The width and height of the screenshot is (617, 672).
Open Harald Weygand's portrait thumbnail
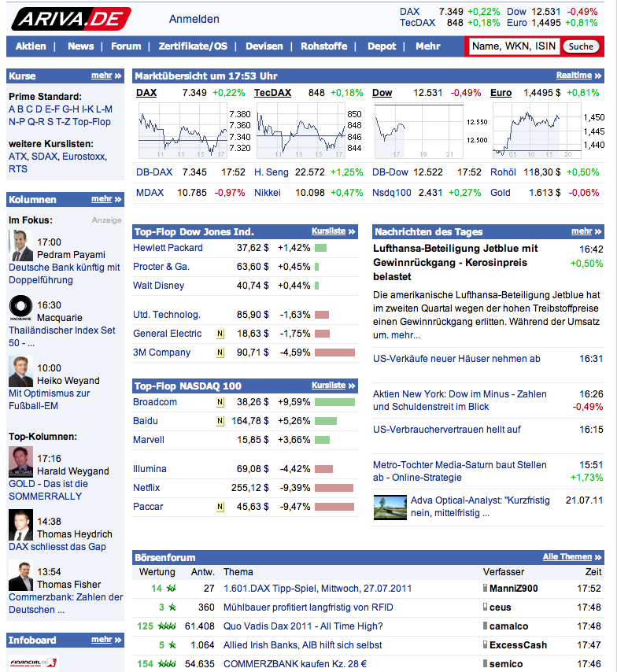[x=20, y=462]
